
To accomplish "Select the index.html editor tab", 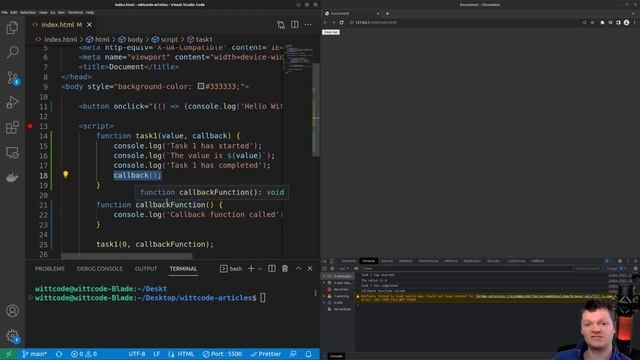I will coord(62,25).
